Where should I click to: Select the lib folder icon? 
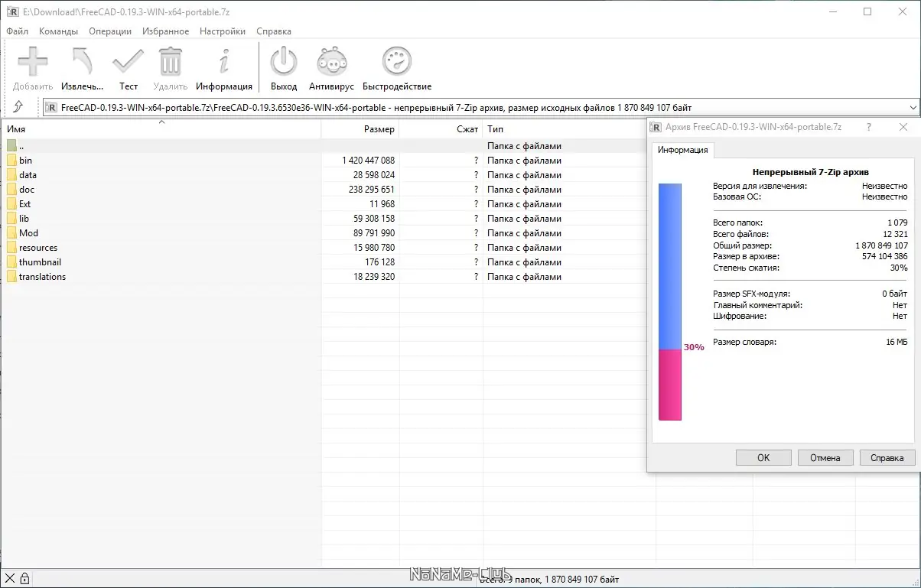point(11,219)
